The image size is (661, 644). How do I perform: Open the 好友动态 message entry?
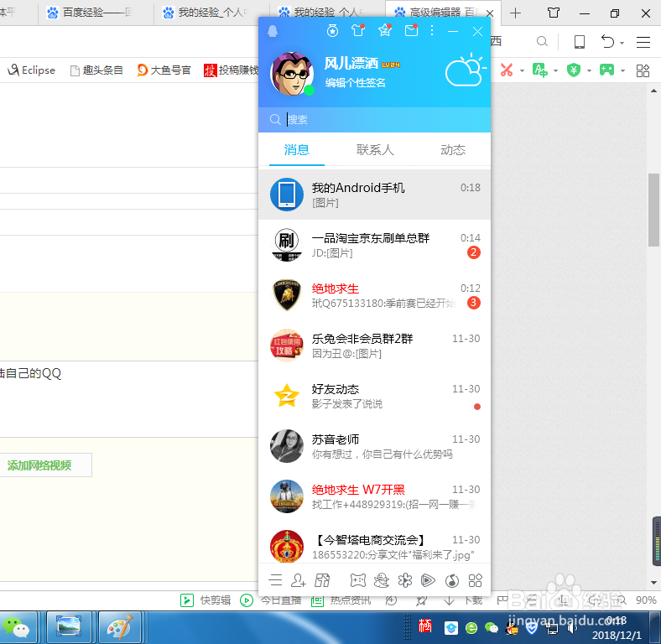(x=374, y=396)
